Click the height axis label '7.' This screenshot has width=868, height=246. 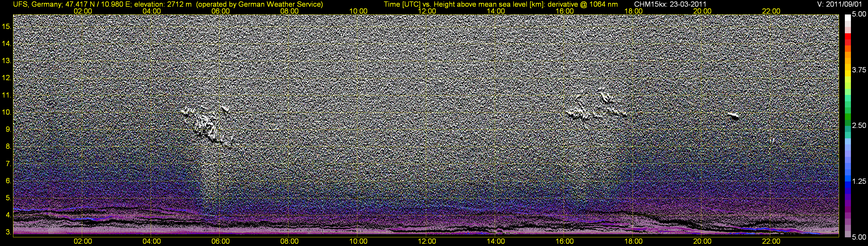[x=9, y=164]
